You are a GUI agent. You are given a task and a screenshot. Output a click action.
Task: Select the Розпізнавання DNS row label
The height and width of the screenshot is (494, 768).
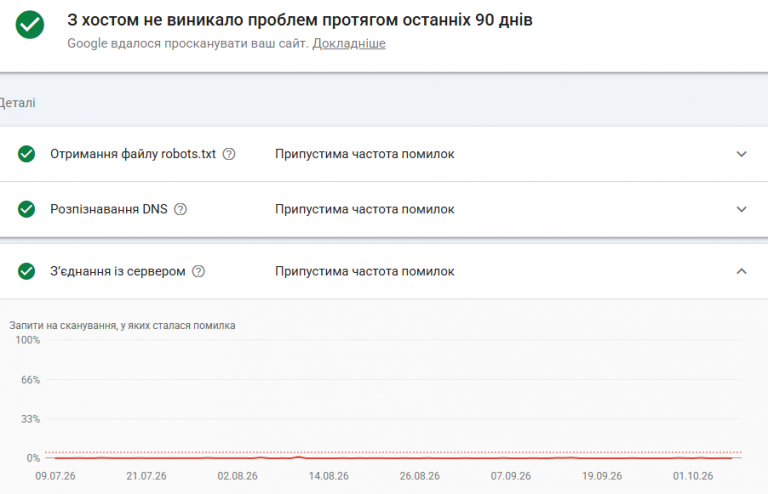109,209
